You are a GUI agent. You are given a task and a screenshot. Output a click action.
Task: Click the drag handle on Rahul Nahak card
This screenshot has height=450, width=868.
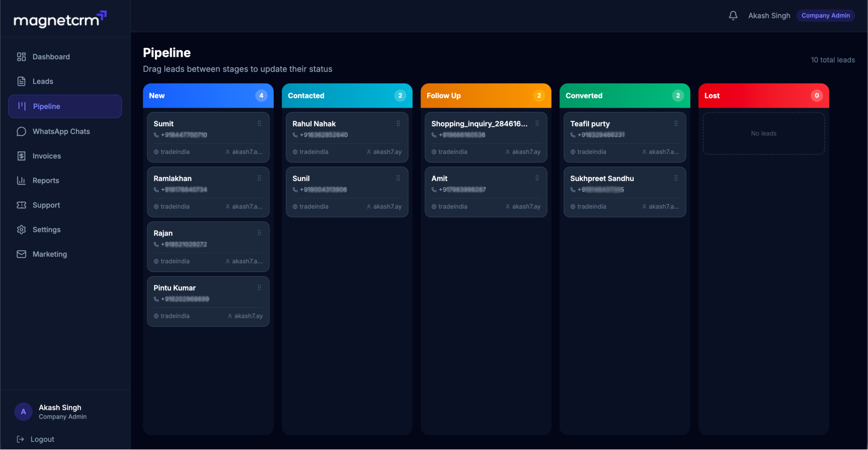pos(398,124)
